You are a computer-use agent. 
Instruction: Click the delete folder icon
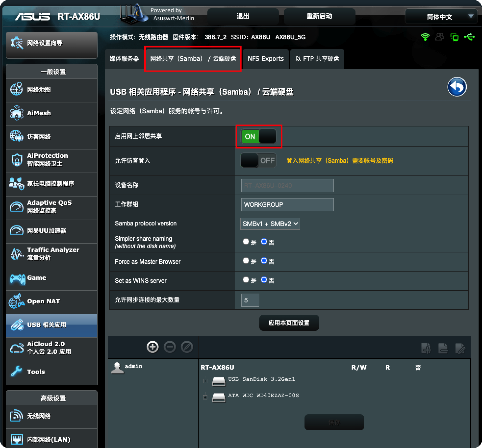[x=443, y=348]
